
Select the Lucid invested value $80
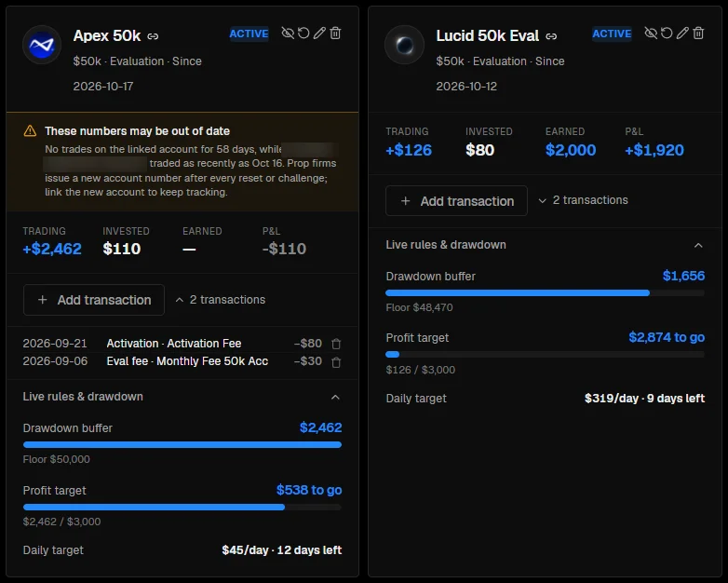480,150
